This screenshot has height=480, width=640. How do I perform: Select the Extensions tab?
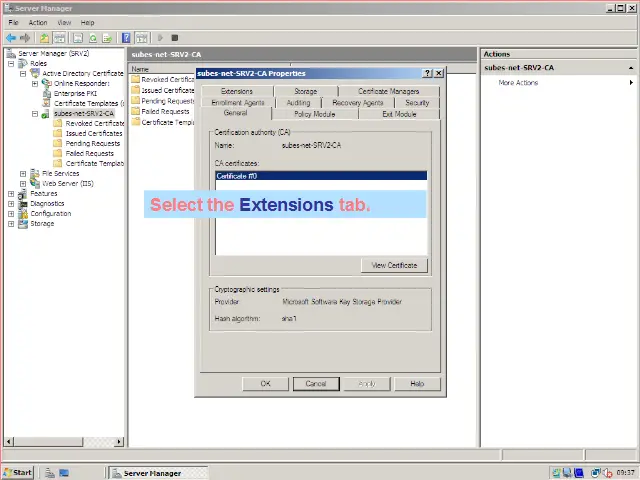(237, 91)
